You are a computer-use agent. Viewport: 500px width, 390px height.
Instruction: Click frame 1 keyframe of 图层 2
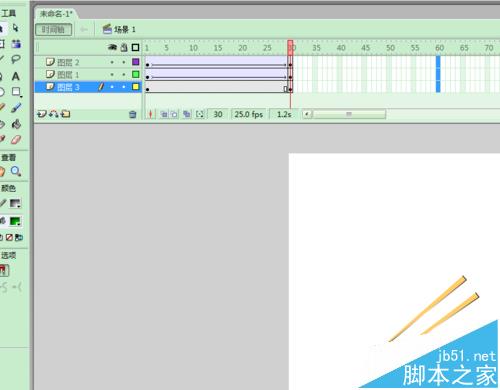pyautogui.click(x=147, y=65)
